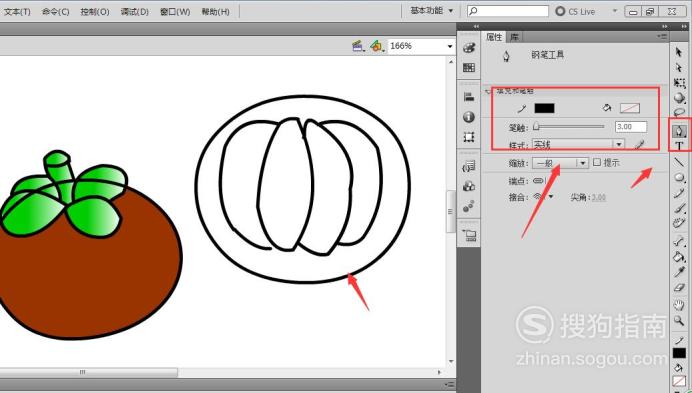Select the Free Transform tool
This screenshot has width=692, height=393.
[679, 83]
